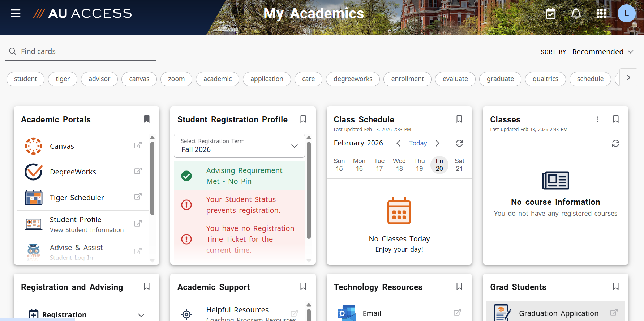Bookmark the Academic Portals card

tap(147, 119)
